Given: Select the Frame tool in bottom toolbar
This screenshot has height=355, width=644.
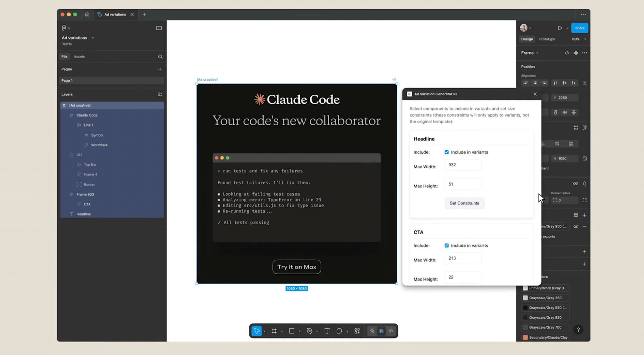Looking at the screenshot, I should (x=274, y=331).
